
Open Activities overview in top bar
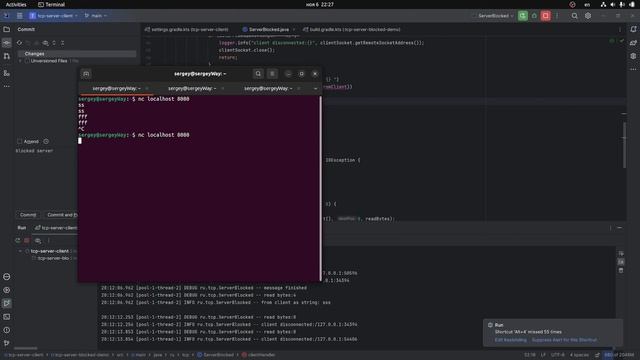tap(16, 4)
